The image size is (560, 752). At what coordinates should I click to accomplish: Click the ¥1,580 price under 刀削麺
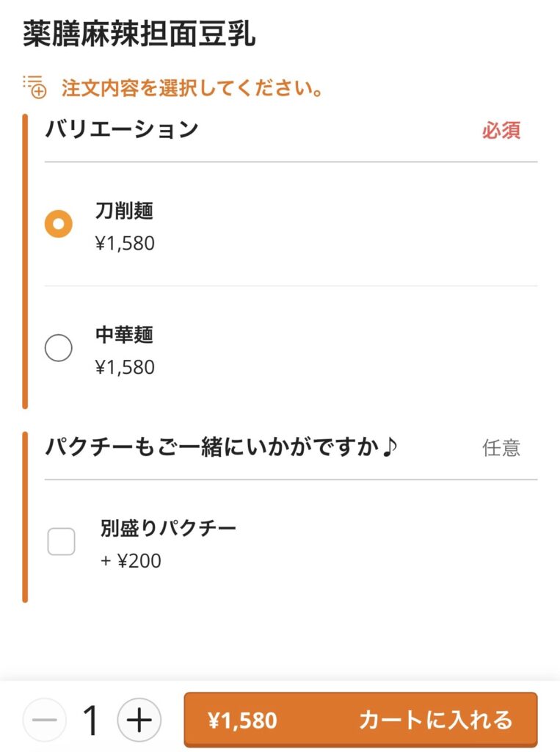[125, 243]
